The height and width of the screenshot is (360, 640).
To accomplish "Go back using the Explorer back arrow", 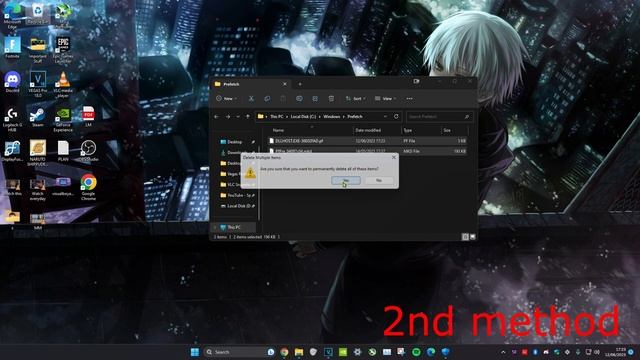I will (217, 117).
